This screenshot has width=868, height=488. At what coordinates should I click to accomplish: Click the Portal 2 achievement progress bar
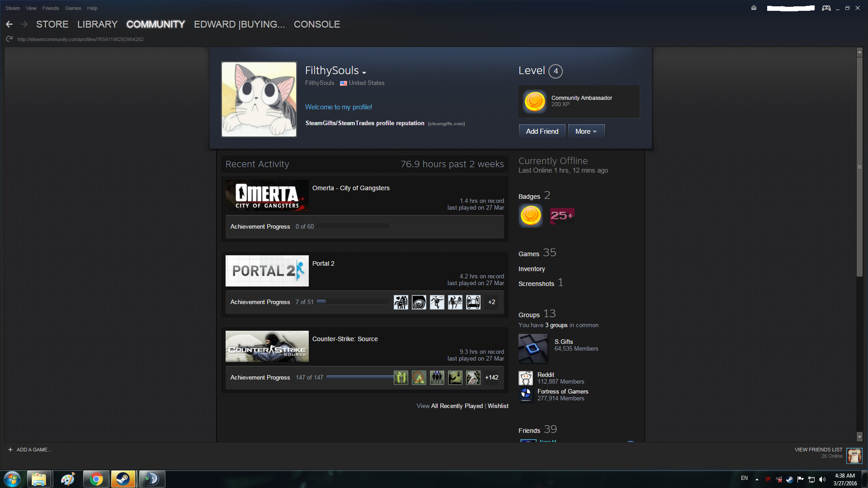[353, 302]
